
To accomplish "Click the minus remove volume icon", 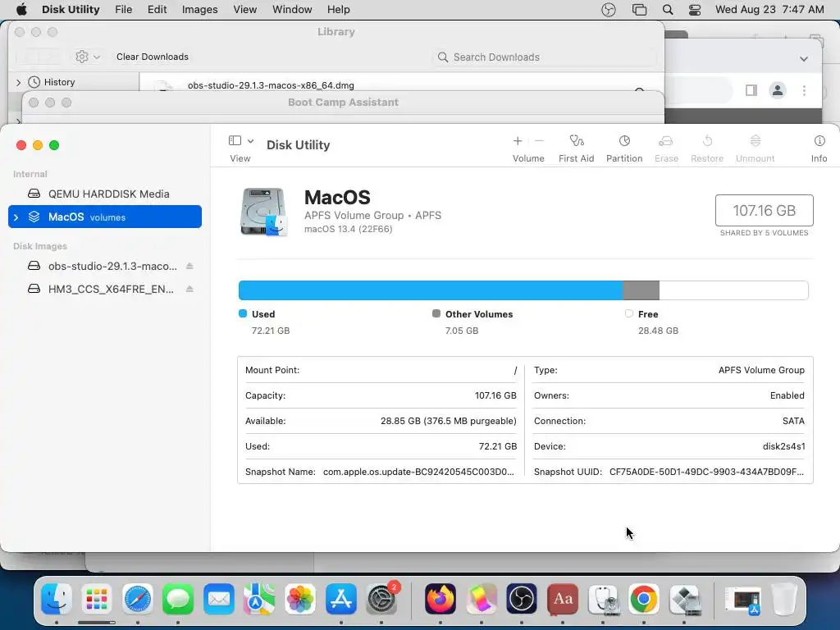I will point(540,141).
